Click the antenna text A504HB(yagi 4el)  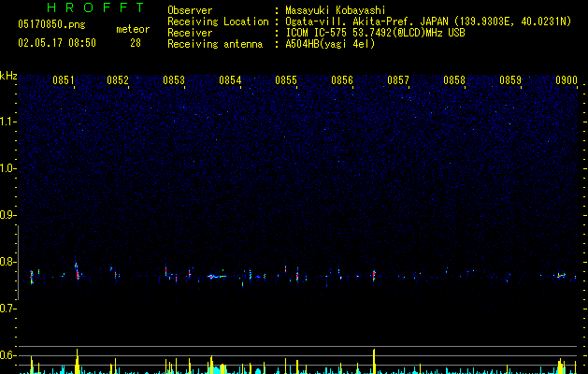point(330,44)
